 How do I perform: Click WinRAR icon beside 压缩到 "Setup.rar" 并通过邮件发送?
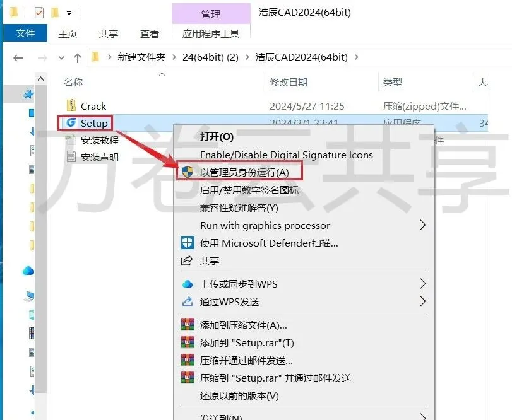[x=188, y=378]
